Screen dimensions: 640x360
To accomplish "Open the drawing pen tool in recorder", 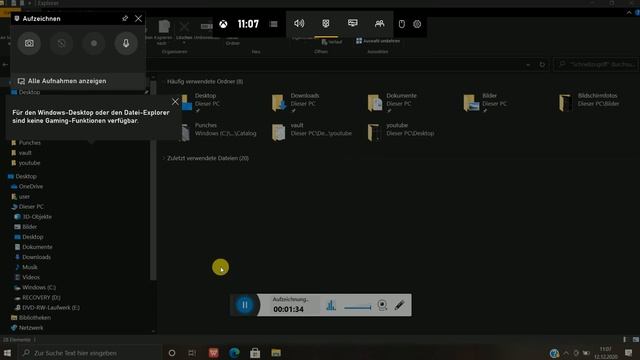I will click(x=400, y=305).
